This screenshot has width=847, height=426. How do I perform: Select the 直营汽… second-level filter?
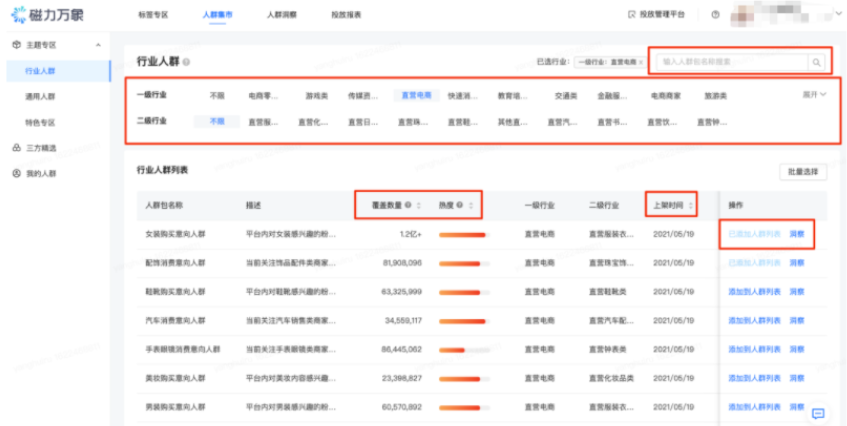[562, 122]
